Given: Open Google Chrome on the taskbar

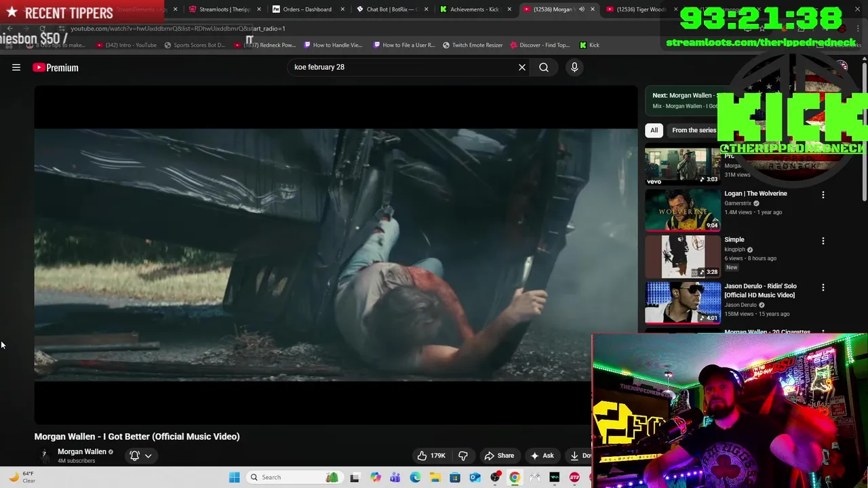Looking at the screenshot, I should [515, 477].
